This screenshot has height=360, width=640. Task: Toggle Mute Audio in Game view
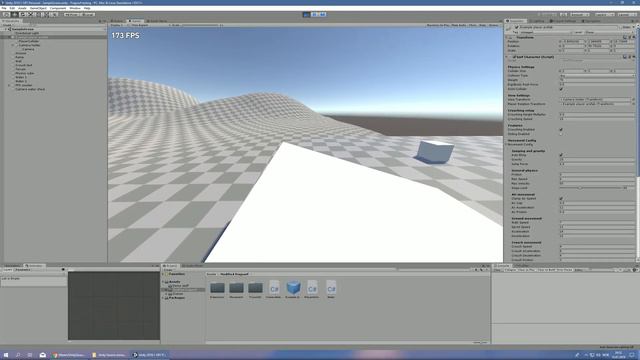click(459, 25)
